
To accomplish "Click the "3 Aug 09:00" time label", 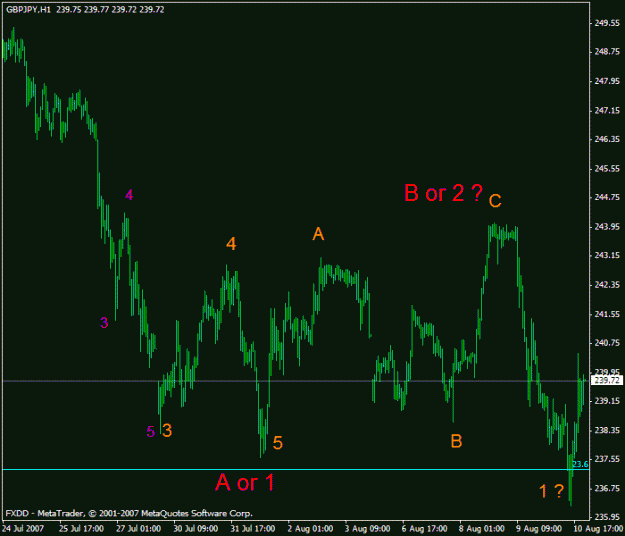I will click(368, 529).
